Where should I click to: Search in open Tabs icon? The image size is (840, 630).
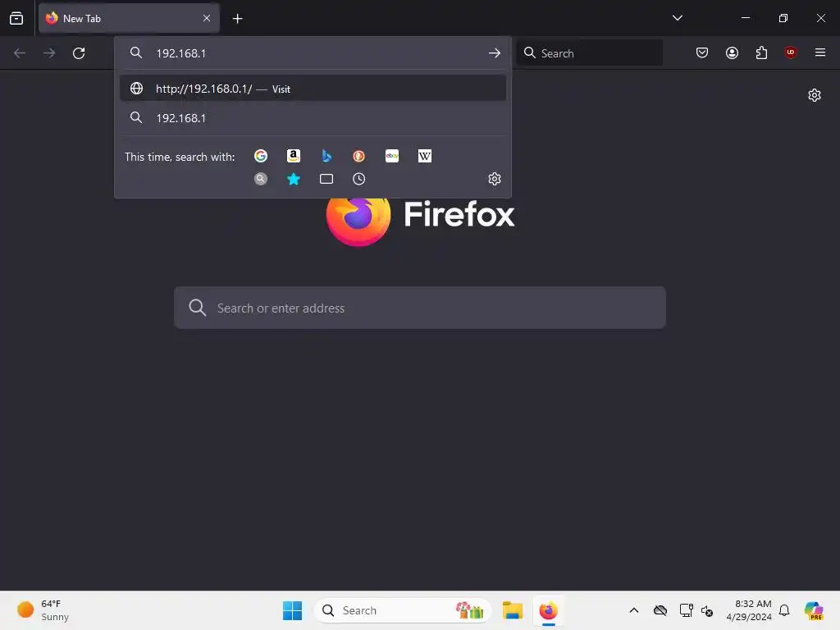(x=326, y=179)
